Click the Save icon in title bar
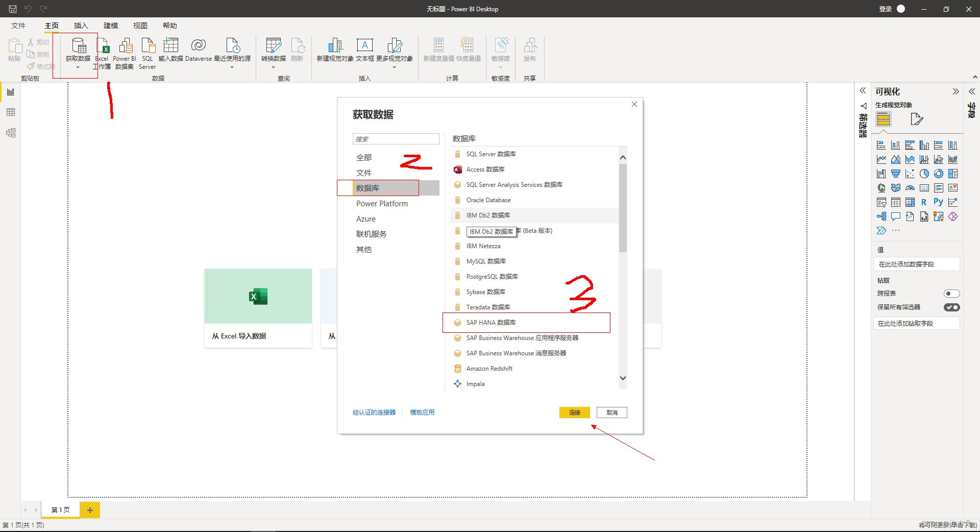This screenshot has height=532, width=980. (x=13, y=9)
